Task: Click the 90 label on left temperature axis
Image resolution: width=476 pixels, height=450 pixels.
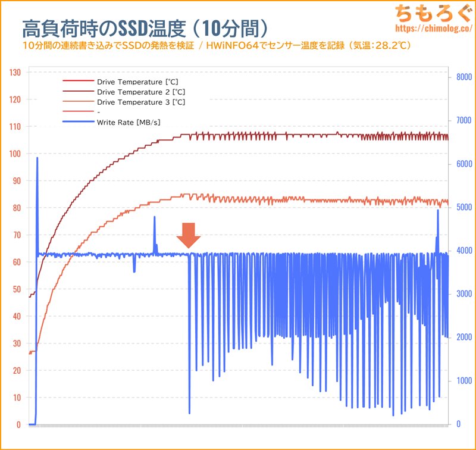Action: pyautogui.click(x=17, y=181)
